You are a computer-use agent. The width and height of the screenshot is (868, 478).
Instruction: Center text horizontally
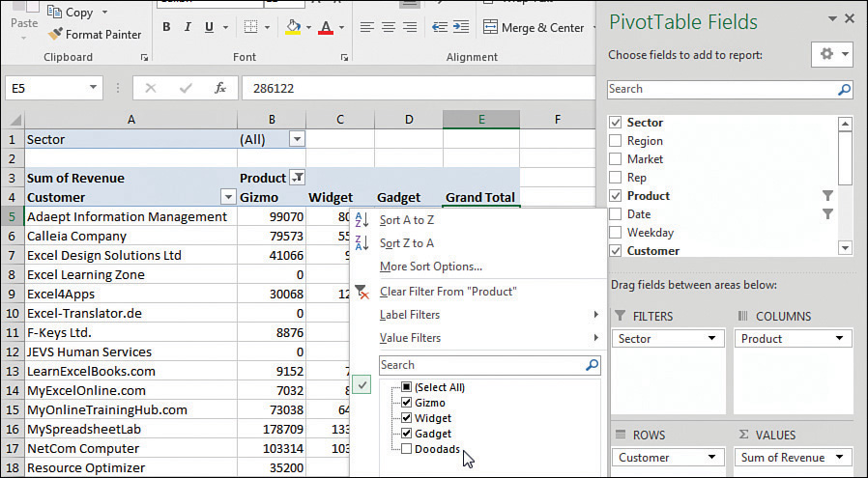pos(389,27)
